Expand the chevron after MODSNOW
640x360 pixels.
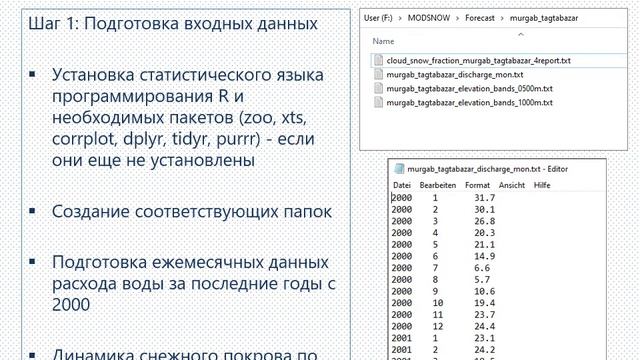[458, 18]
